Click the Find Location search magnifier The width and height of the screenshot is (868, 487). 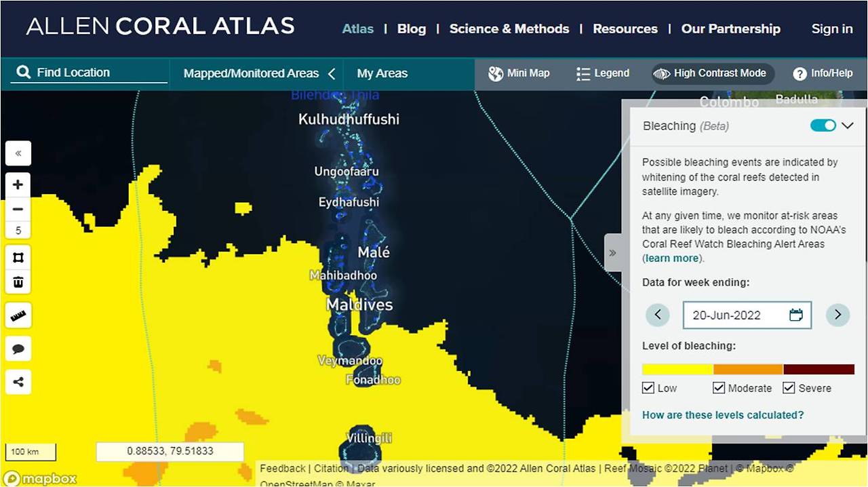[x=24, y=72]
